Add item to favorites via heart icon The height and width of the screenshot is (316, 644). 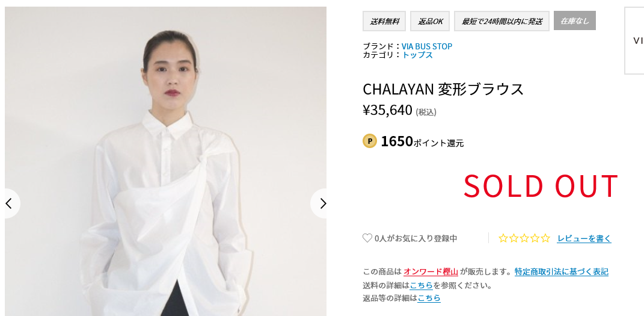367,238
